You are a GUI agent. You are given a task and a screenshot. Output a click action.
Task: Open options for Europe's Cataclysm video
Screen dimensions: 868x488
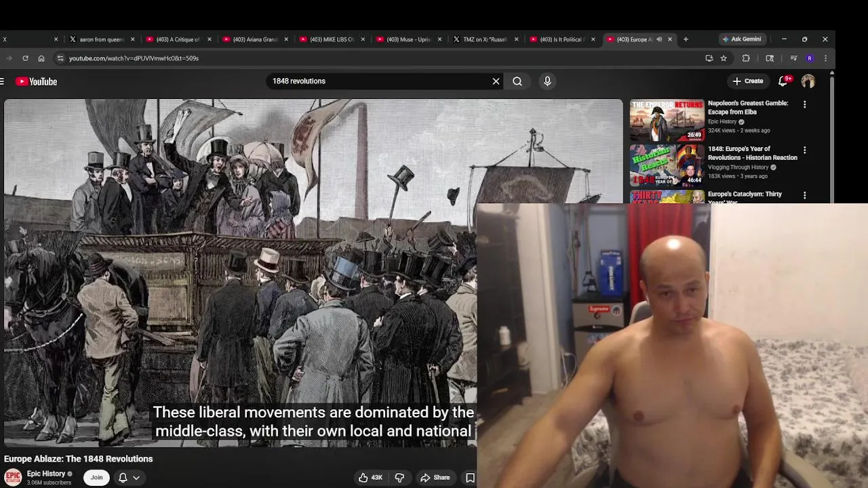tap(805, 195)
